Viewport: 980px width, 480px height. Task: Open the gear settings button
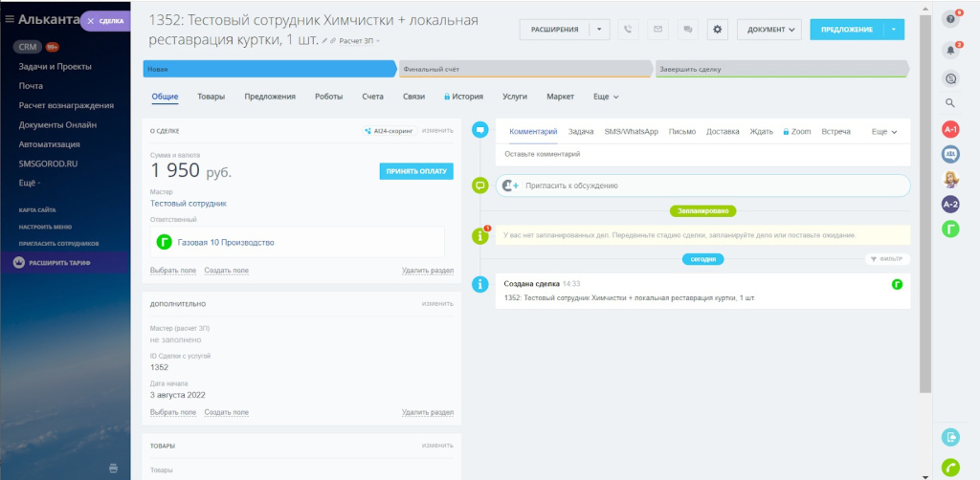pos(718,30)
